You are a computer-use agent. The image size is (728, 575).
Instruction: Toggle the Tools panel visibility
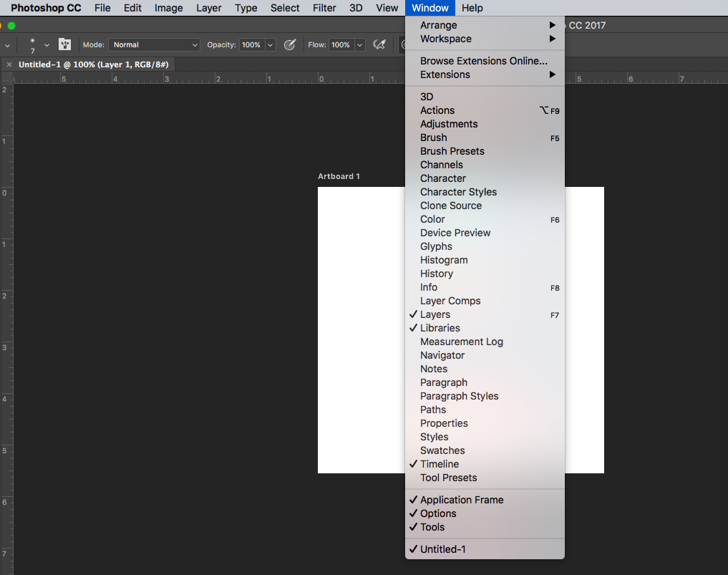[485, 527]
